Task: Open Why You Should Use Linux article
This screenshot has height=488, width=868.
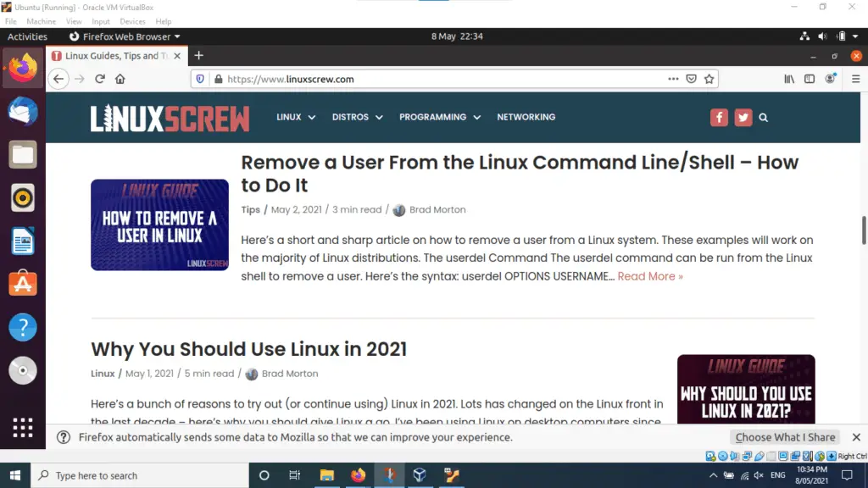Action: point(248,349)
